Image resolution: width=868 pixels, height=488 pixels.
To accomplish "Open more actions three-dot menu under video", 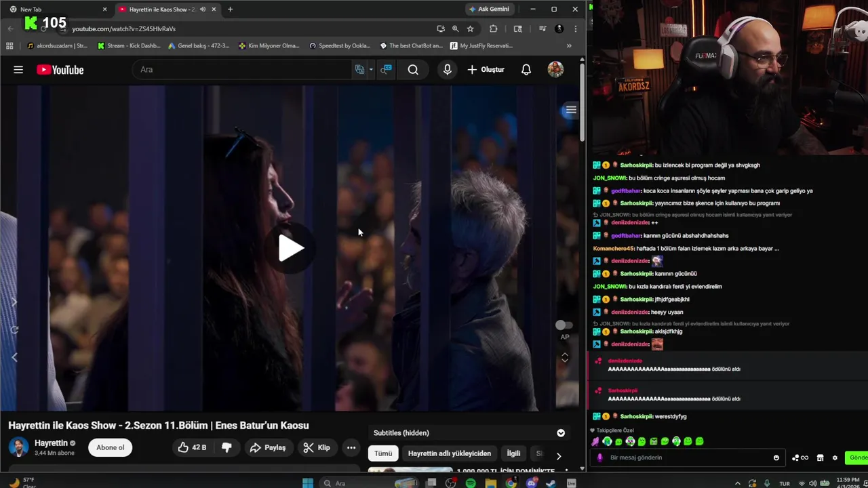I will [351, 447].
